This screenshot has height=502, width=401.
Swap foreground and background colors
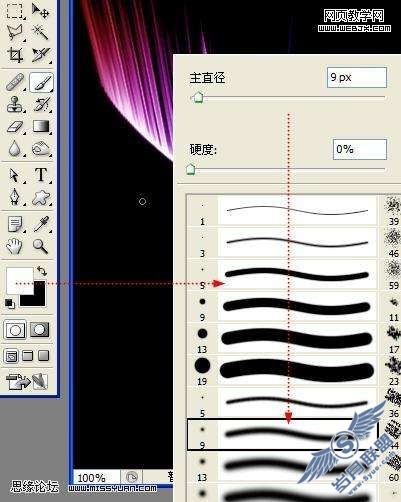tap(42, 270)
